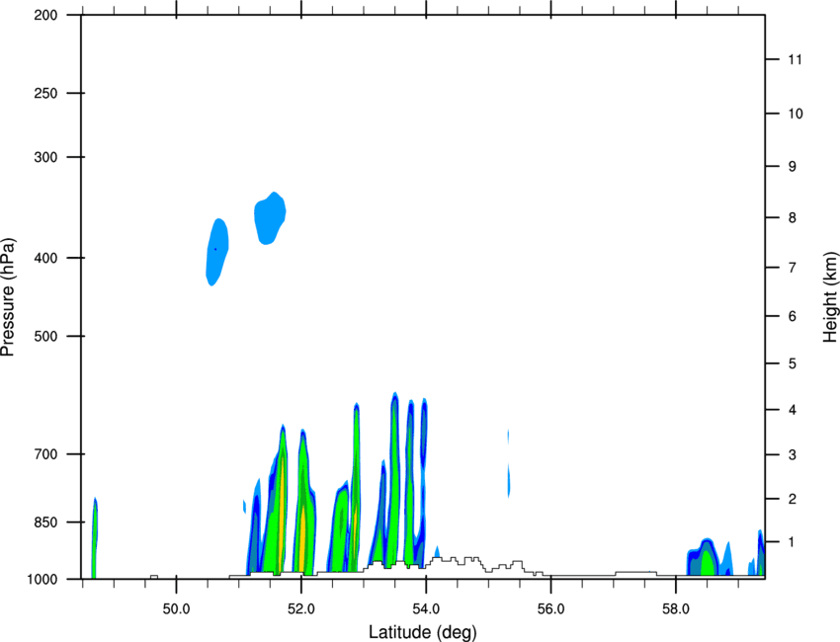Pick the 1 km height tick label
Image resolution: width=840 pixels, height=642 pixels.
792,542
